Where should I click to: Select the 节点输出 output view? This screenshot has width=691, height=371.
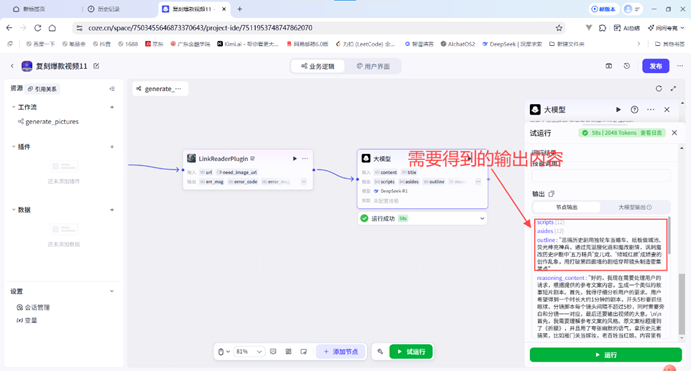[x=567, y=207]
